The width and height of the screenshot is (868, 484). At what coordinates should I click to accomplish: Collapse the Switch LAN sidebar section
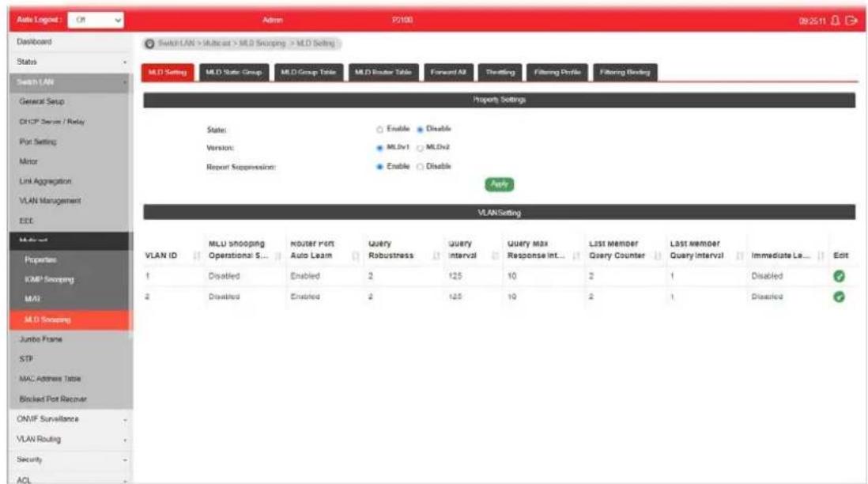[70, 82]
